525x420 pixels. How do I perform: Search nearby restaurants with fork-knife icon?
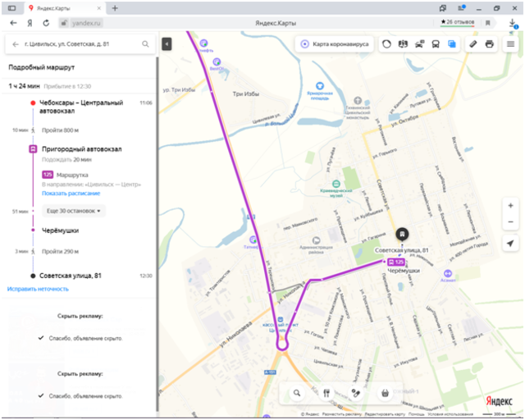tap(326, 393)
